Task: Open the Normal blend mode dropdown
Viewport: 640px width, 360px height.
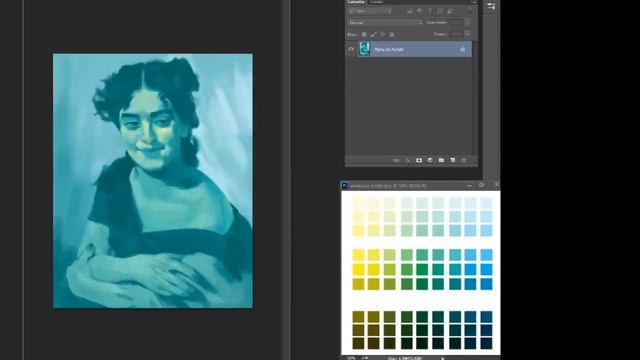Action: point(385,22)
